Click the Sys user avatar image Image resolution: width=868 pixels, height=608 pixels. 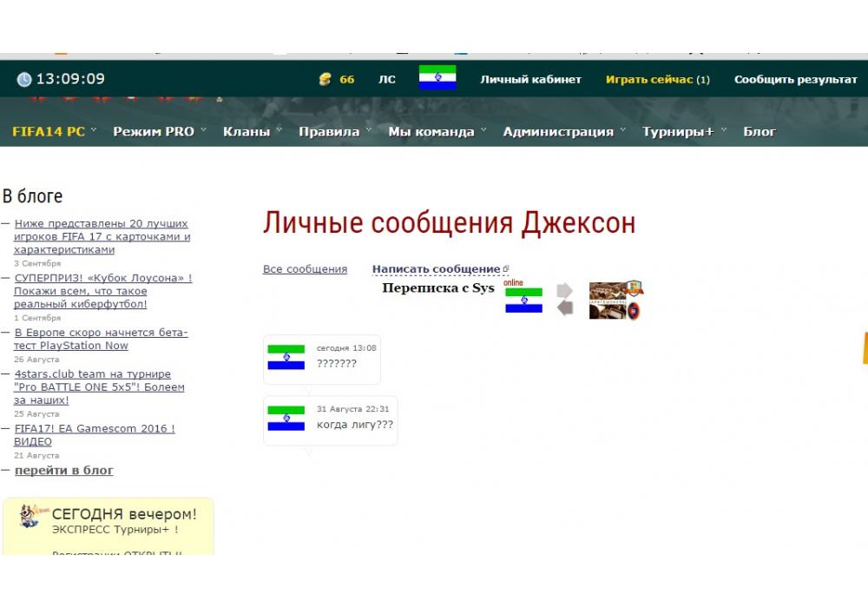pos(615,301)
